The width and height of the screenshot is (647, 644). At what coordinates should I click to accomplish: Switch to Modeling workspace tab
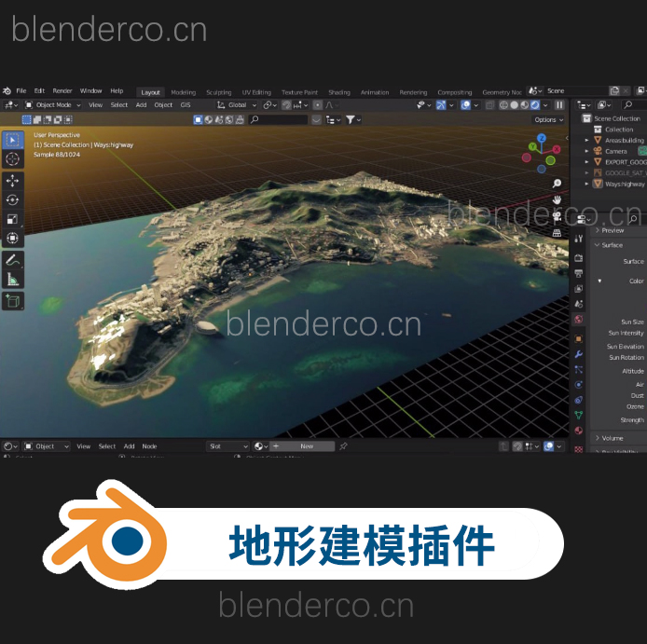pyautogui.click(x=184, y=92)
